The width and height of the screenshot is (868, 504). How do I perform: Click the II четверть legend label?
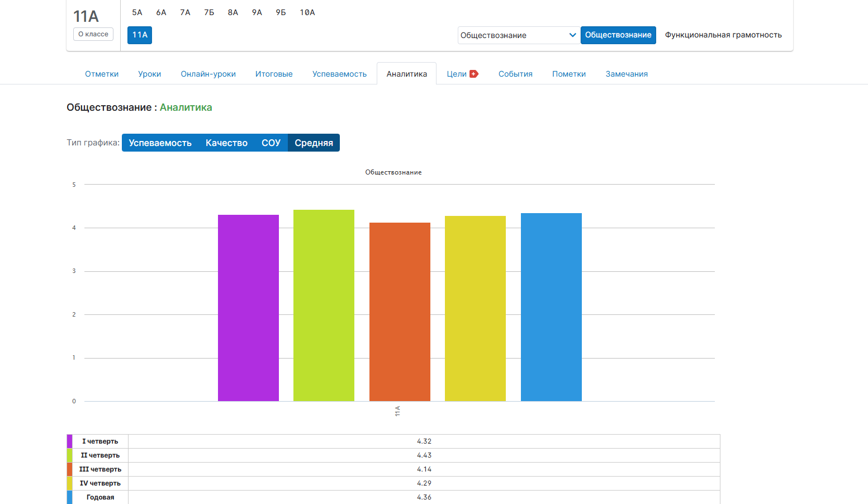point(100,455)
